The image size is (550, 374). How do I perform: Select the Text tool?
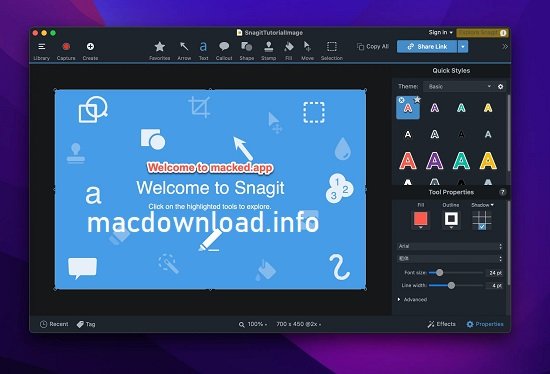203,51
